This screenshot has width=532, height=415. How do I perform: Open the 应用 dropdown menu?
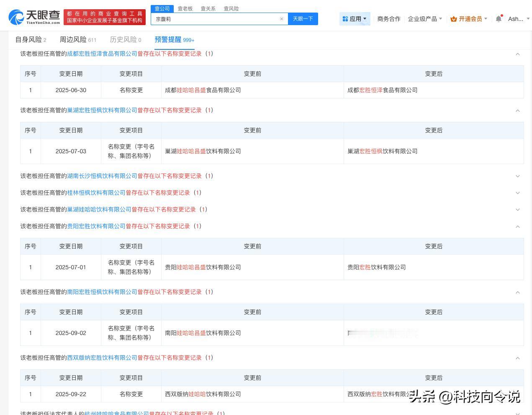(355, 19)
